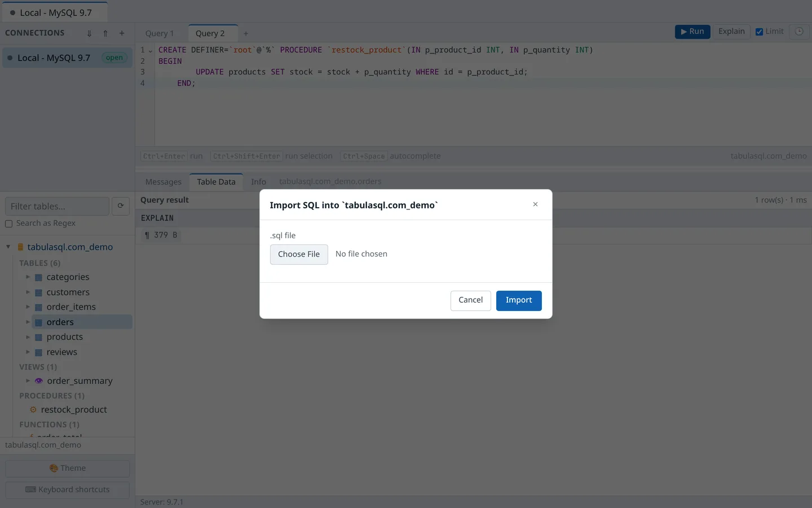
Task: Enable the Search as Regex checkbox
Action: (8, 224)
